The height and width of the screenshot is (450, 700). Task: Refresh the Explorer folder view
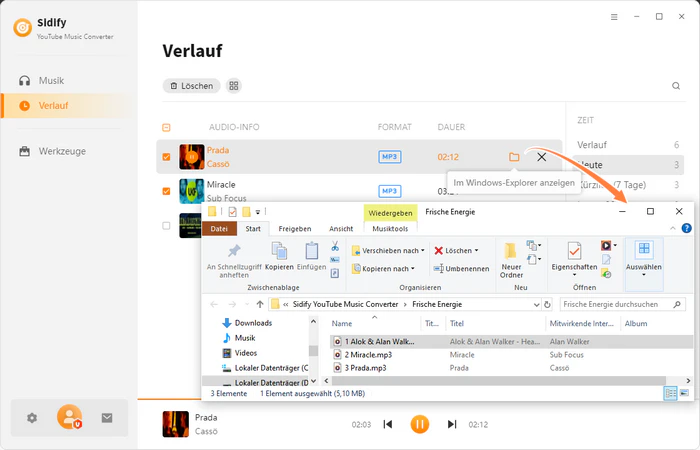click(x=547, y=304)
